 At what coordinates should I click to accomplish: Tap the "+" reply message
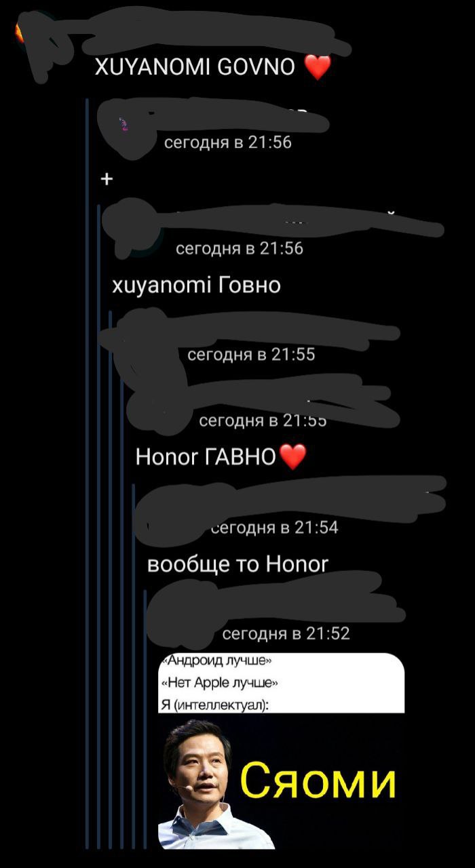(107, 179)
